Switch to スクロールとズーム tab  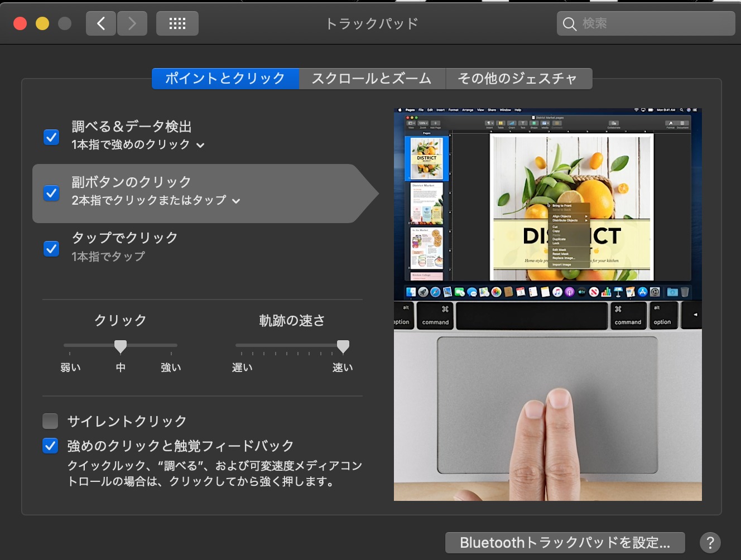[x=372, y=79]
